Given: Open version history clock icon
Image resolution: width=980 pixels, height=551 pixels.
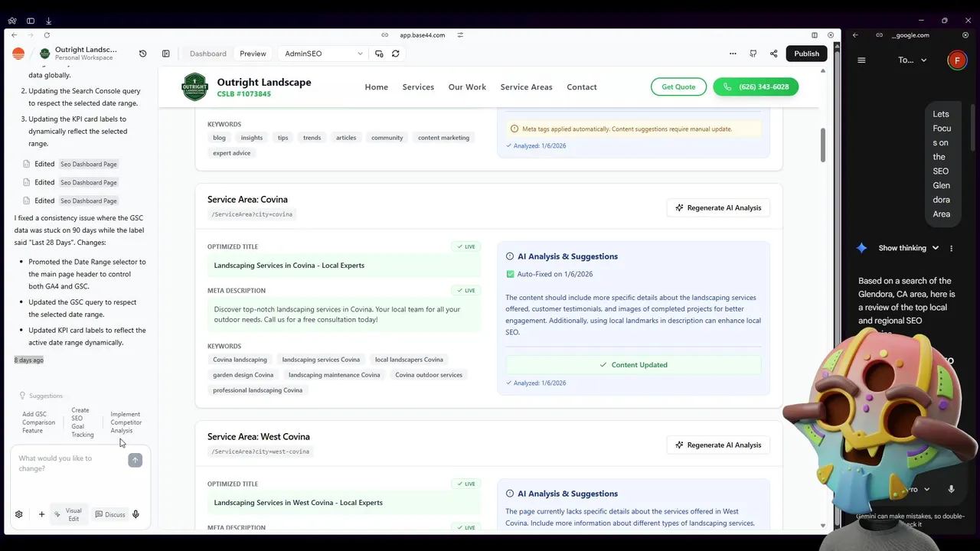Looking at the screenshot, I should click(142, 54).
